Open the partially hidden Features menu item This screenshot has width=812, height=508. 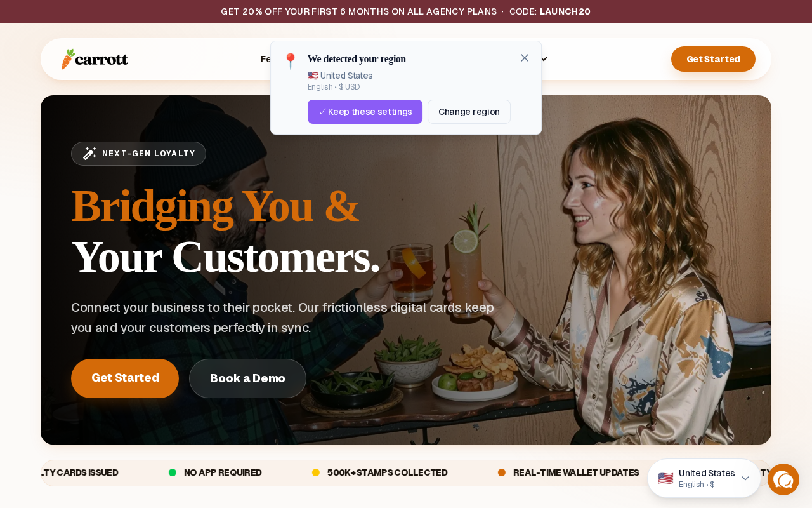tap(265, 59)
